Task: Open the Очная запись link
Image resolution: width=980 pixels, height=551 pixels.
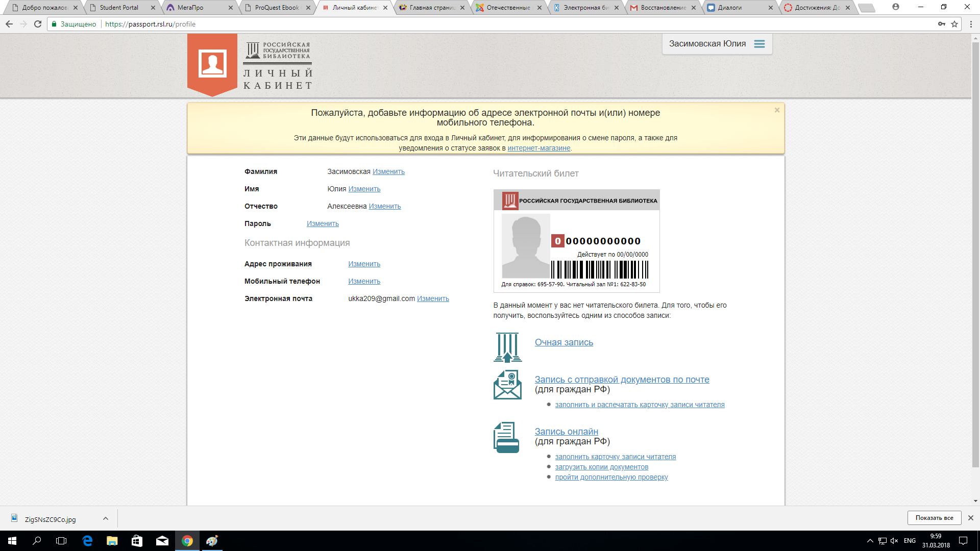Action: pos(563,342)
